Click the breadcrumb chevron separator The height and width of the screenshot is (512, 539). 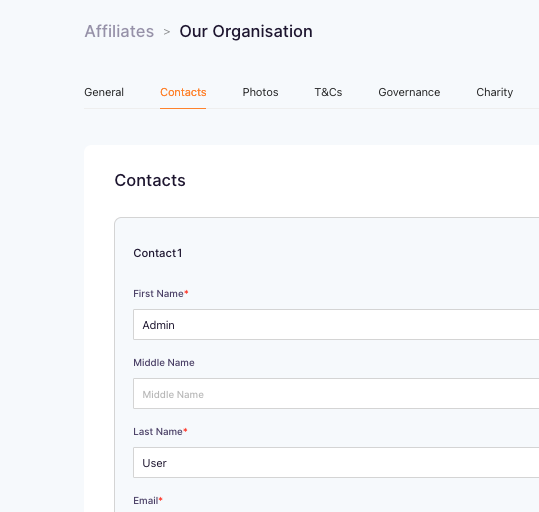pyautogui.click(x=167, y=32)
